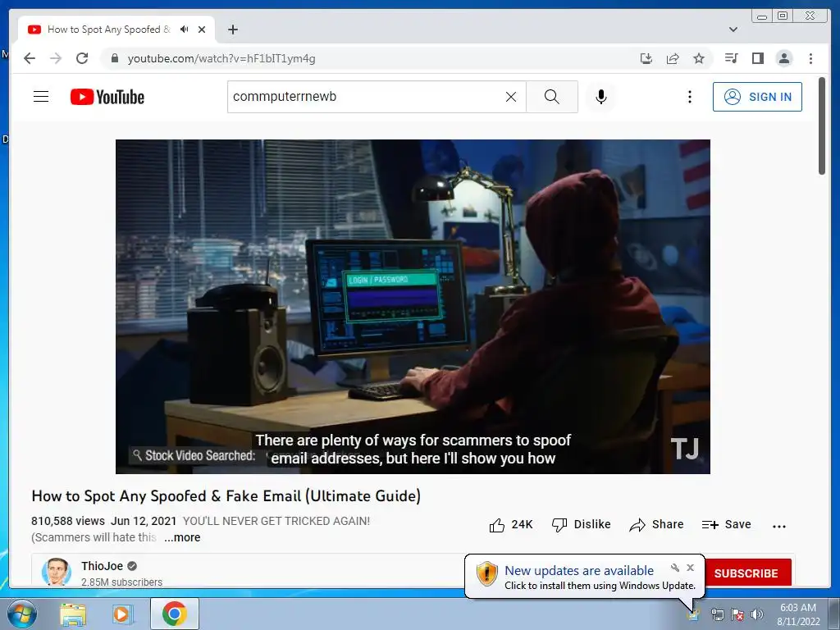The image size is (840, 630).
Task: Toggle Chrome side panel
Action: (757, 58)
